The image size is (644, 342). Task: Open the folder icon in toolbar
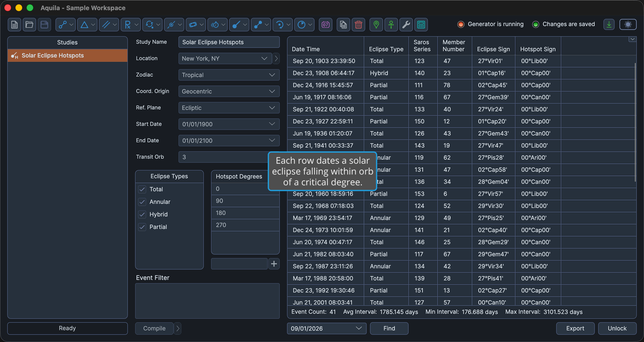(29, 25)
